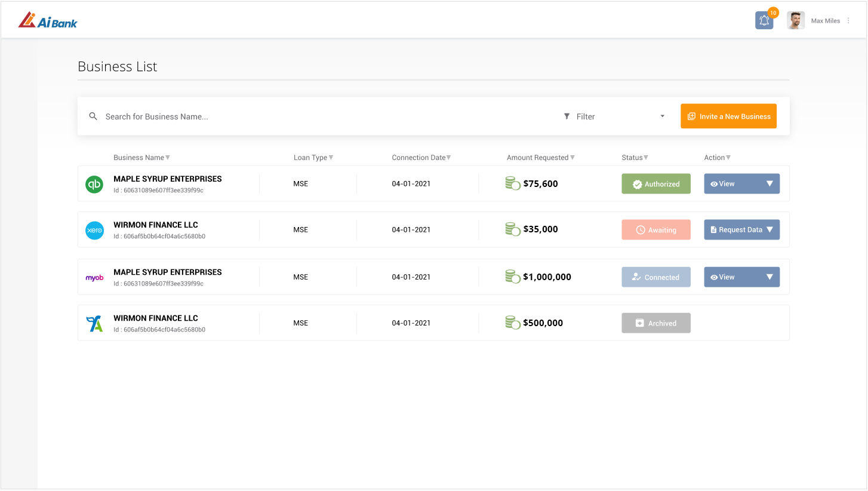Open the user menu three-dot icon

[x=848, y=21]
